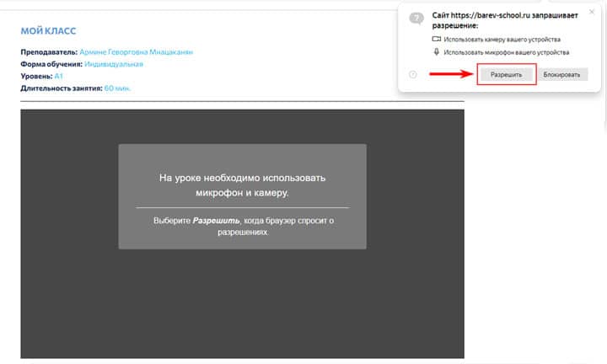Screen dimensions: 607x364
Task: Click the Уровень label
Action: [36, 76]
